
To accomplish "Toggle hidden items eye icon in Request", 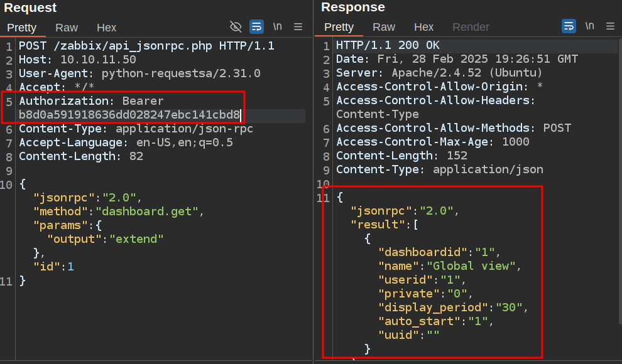I will coord(236,26).
